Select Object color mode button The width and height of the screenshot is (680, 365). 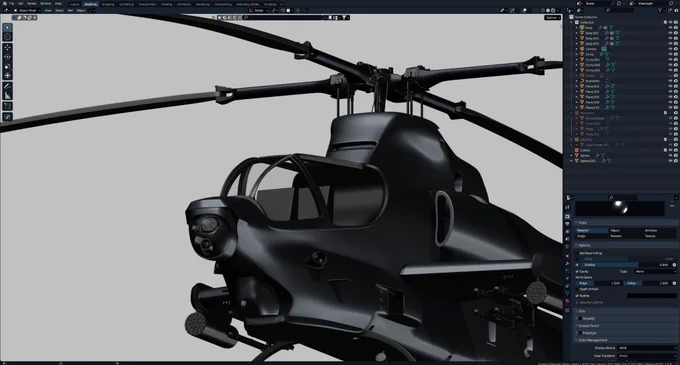pos(625,231)
